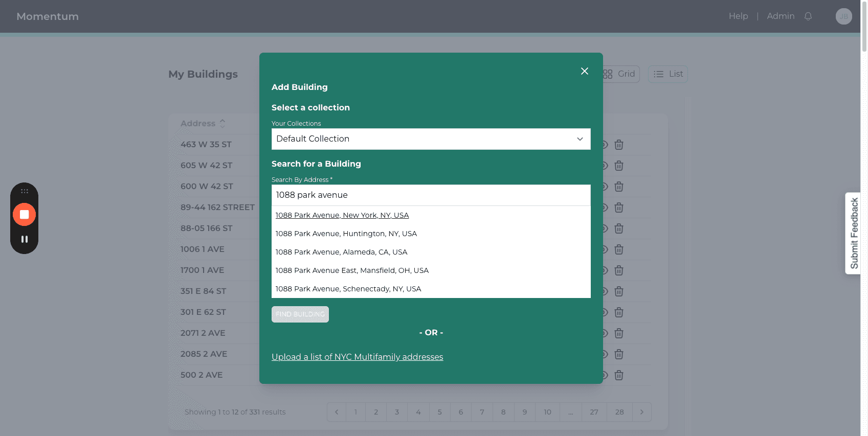868x436 pixels.
Task: Click the 605 W 42 ST address
Action: [207, 166]
